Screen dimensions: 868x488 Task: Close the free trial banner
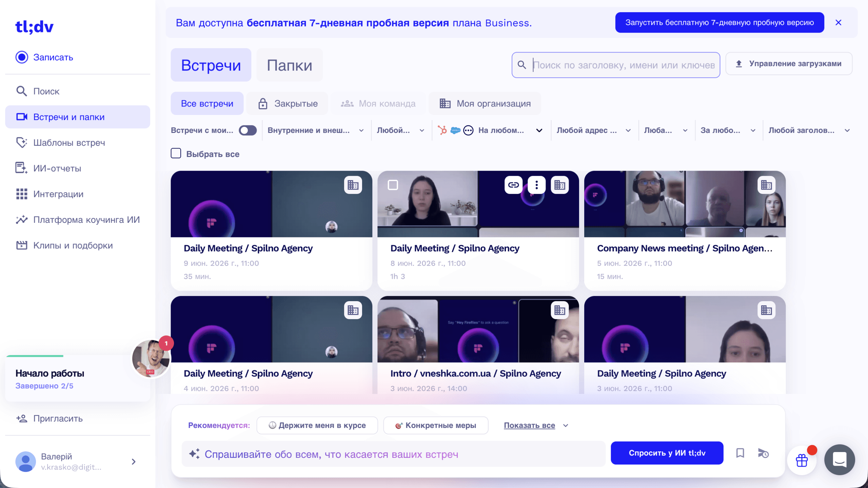[839, 22]
